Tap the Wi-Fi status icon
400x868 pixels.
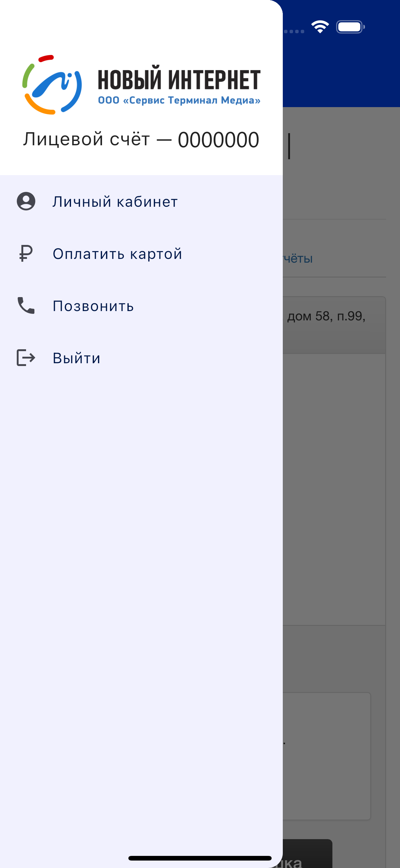pos(320,27)
